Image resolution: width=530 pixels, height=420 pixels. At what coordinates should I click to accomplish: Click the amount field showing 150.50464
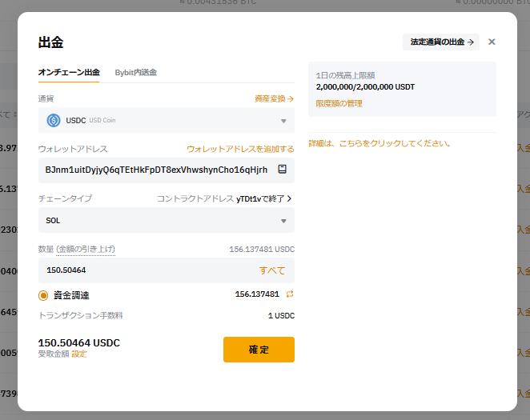[144, 270]
